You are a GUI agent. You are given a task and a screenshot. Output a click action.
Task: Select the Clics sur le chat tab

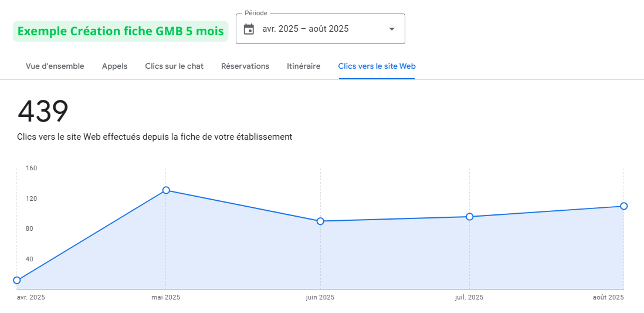(x=174, y=66)
